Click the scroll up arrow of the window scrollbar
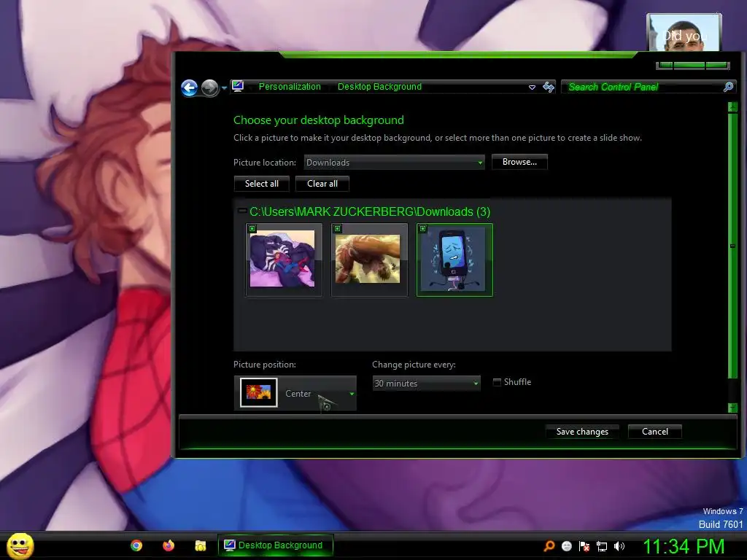Screen dimensions: 747x560 tap(732, 107)
